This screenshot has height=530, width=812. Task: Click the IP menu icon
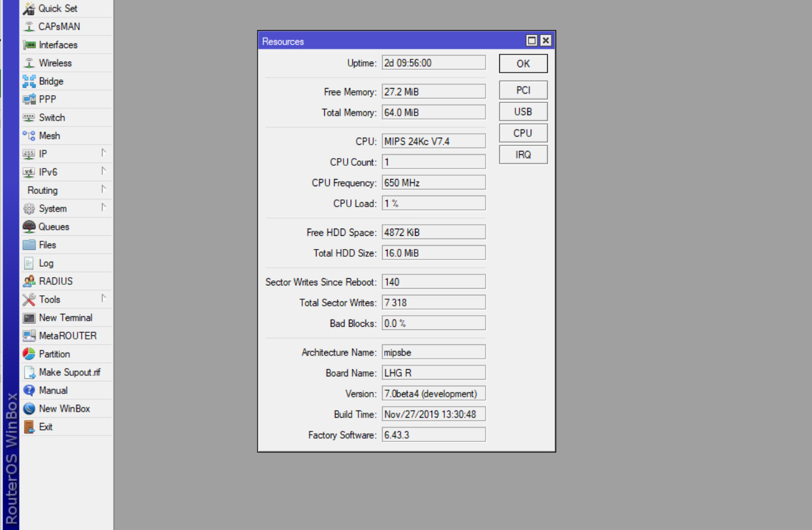(x=29, y=154)
